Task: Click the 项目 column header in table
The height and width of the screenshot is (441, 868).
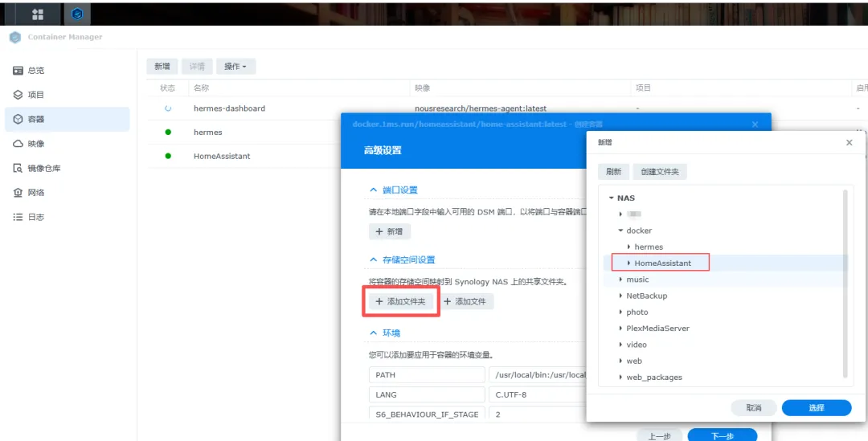Action: tap(643, 88)
